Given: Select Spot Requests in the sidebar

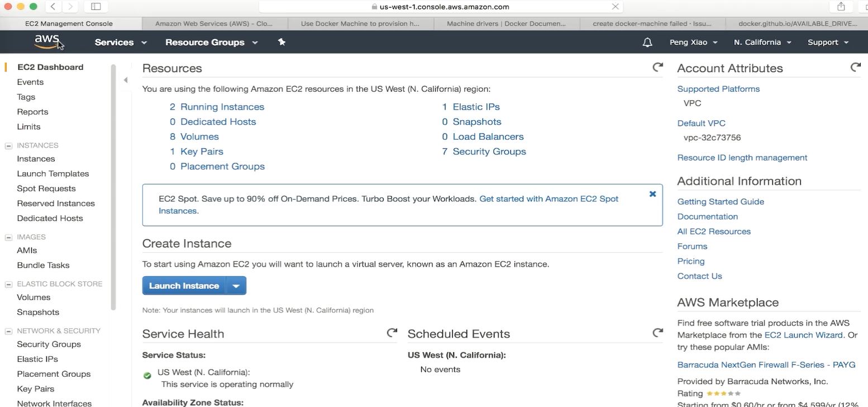Looking at the screenshot, I should [46, 189].
